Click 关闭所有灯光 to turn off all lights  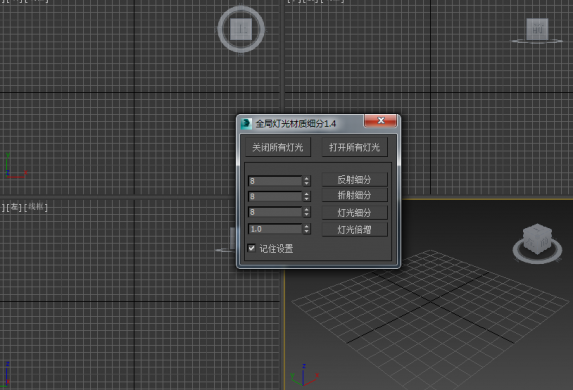click(x=278, y=147)
